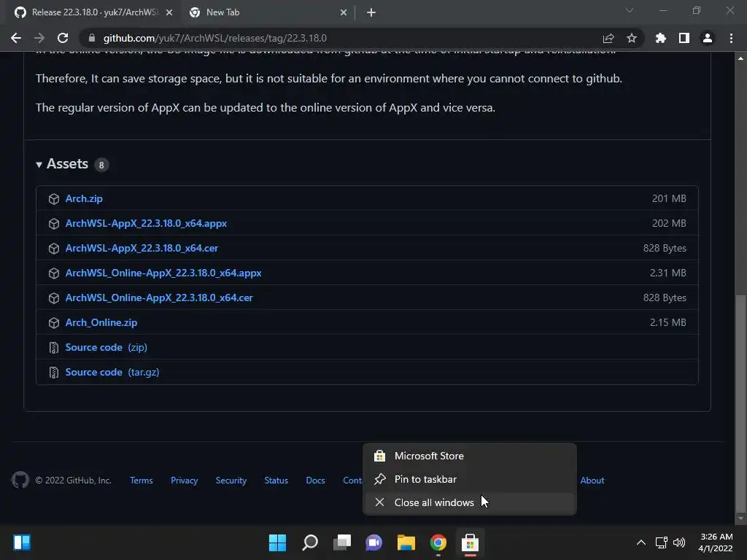Open File Explorer from the taskbar

[406, 542]
